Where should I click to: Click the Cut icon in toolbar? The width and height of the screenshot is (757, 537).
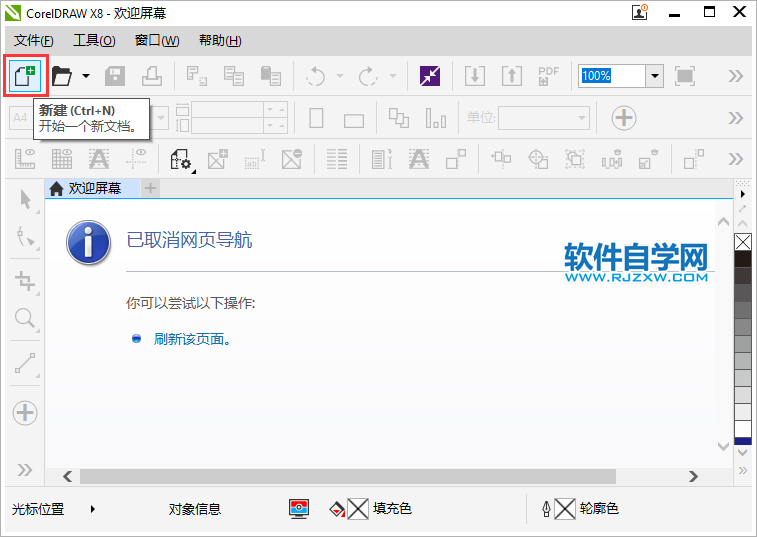pyautogui.click(x=197, y=76)
